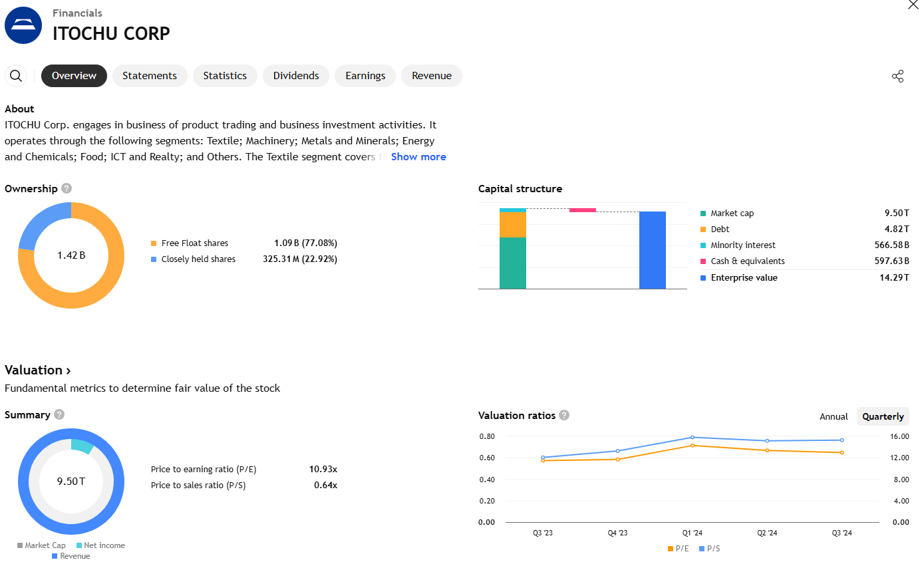The height and width of the screenshot is (568, 924).
Task: Switch to the Statements tab
Action: point(150,76)
